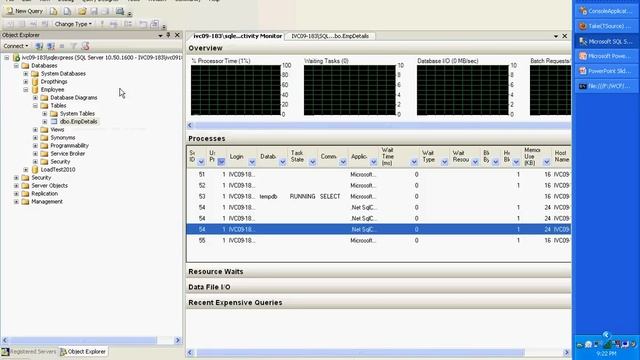Click the Filter icon in Object Explorer toolbar

73,46
